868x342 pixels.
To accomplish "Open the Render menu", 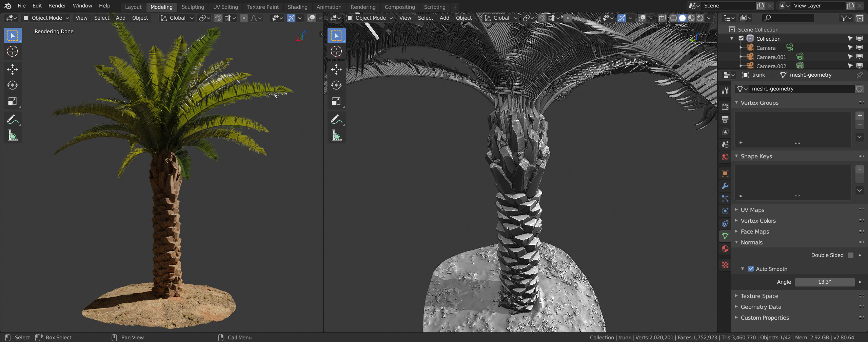I will pos(57,6).
